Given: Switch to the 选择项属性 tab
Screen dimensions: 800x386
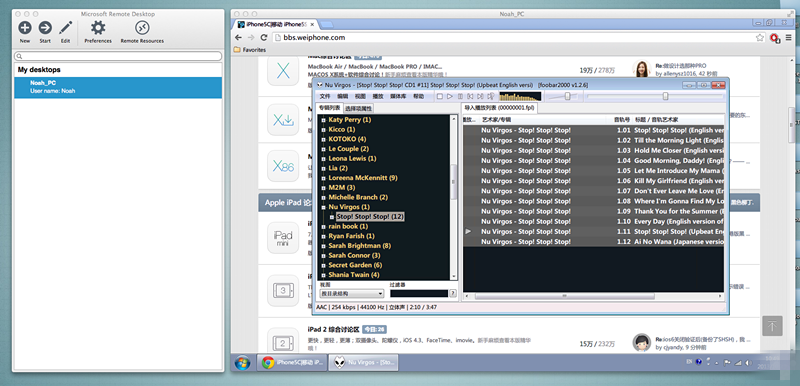Looking at the screenshot, I should [358, 108].
